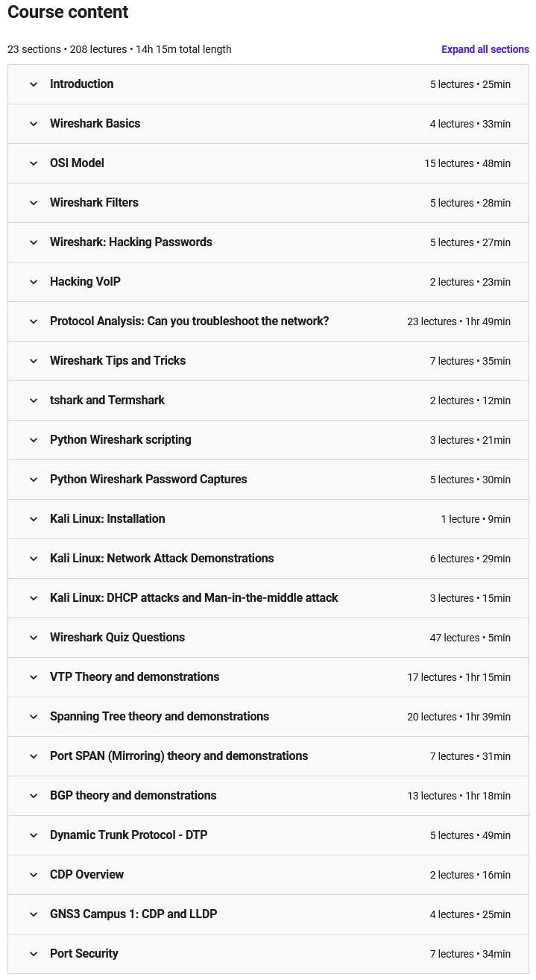The height and width of the screenshot is (980, 536).
Task: Click chevron beside Hacking VoIP
Action: 34,282
